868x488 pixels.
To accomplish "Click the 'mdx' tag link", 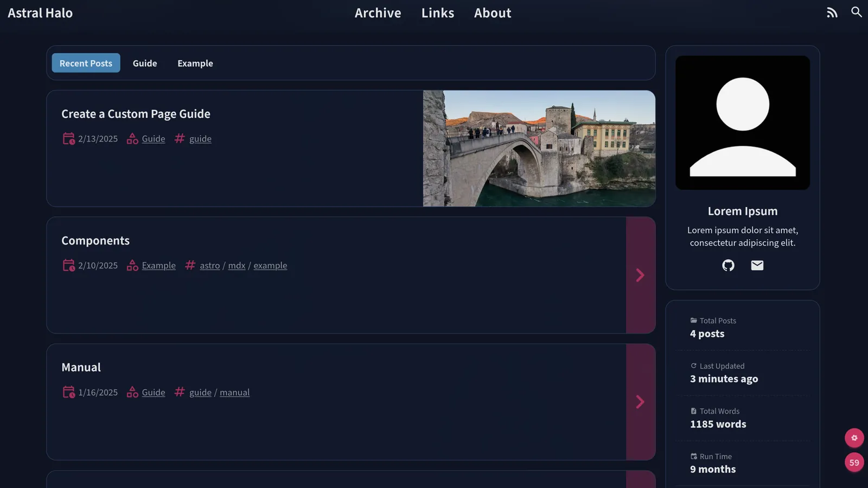I will tap(237, 266).
